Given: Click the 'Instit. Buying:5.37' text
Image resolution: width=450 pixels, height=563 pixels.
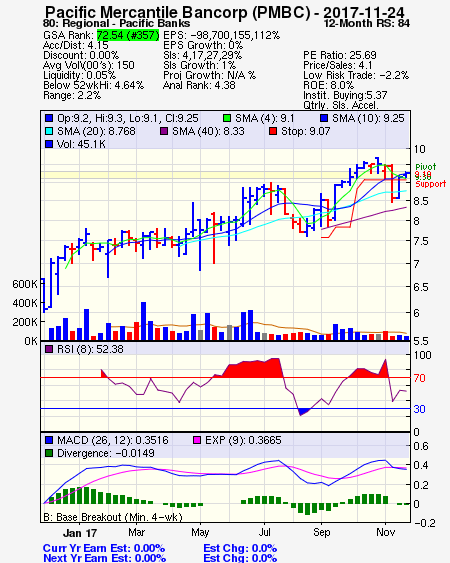Looking at the screenshot, I should point(345,96).
